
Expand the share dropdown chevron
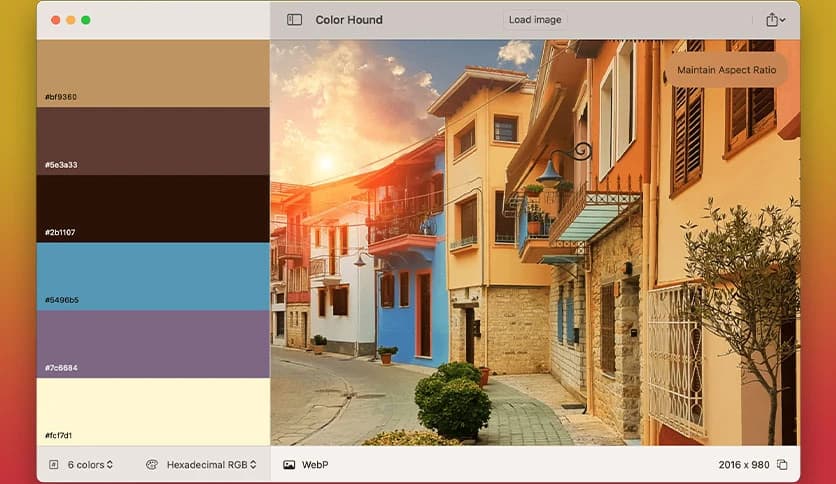782,20
